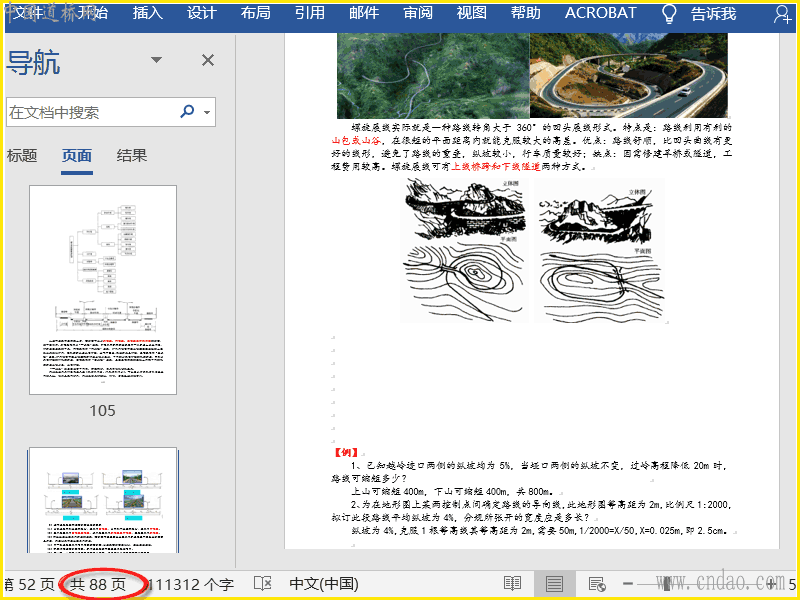Switch to the ACROBAT ribbon tab
The width and height of the screenshot is (800, 600).
pos(601,13)
